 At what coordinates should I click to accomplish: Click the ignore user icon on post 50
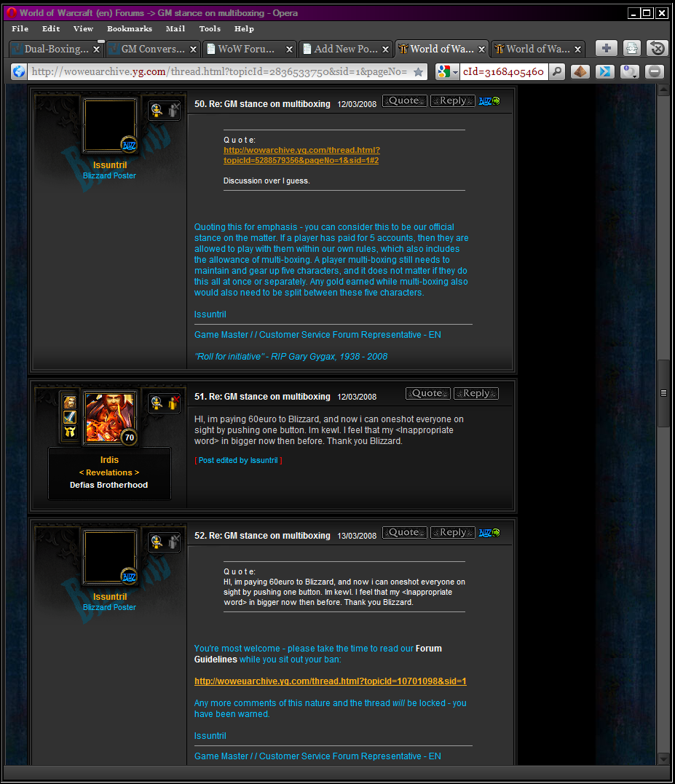pyautogui.click(x=173, y=110)
